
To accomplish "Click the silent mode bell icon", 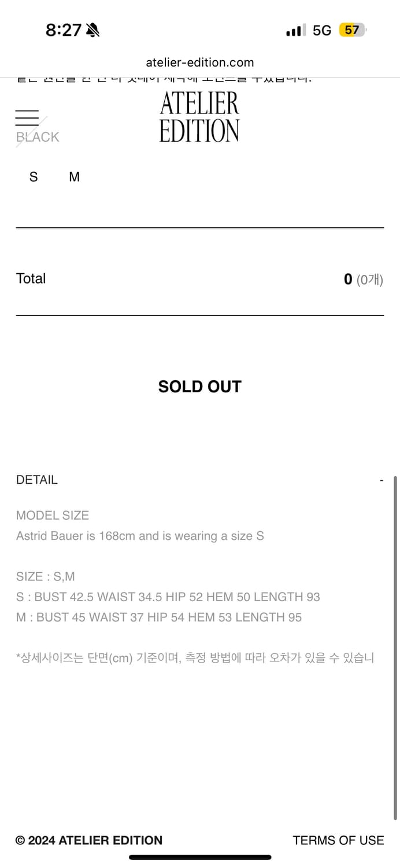I will click(x=92, y=30).
